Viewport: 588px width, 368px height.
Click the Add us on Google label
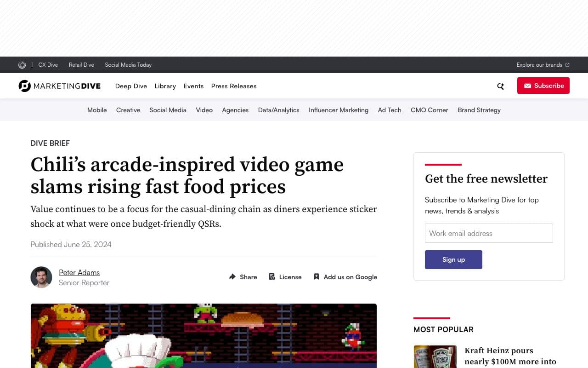(x=351, y=277)
